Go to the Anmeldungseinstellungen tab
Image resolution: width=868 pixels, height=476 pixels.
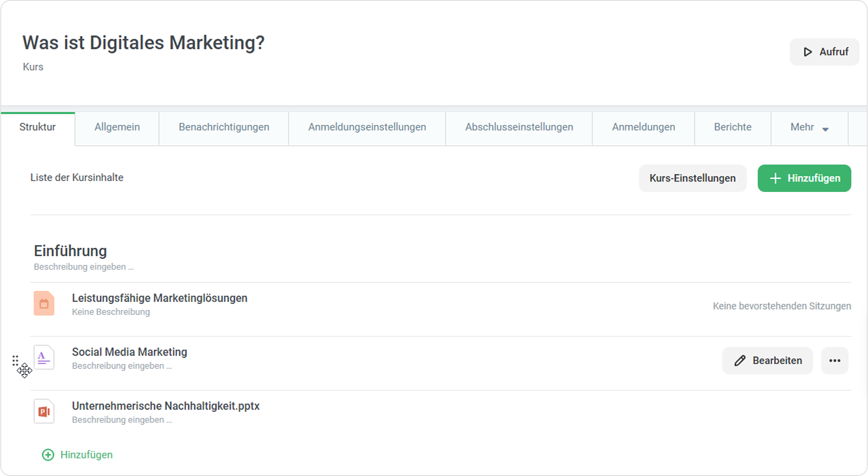[367, 128]
